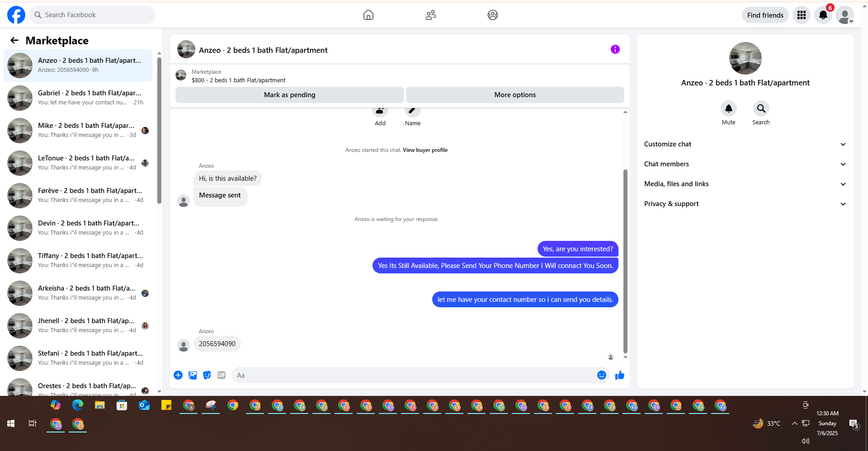This screenshot has height=451, width=868.
Task: Open Mike conversation in chat list
Action: [78, 131]
